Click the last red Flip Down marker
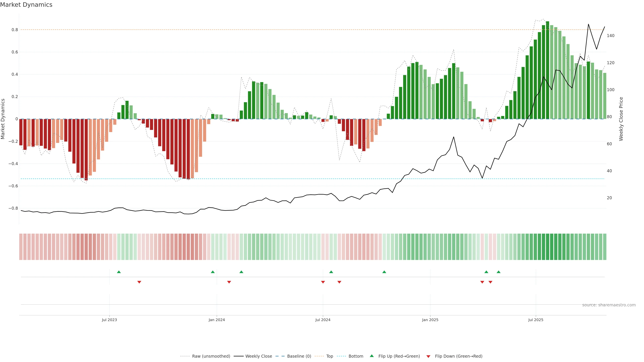This screenshot has width=644, height=362. click(x=490, y=282)
